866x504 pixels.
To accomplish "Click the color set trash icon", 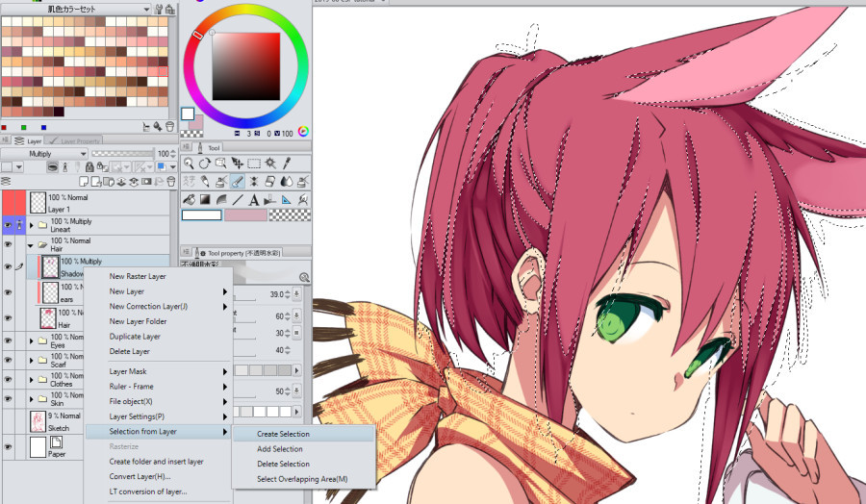I will pos(170,127).
